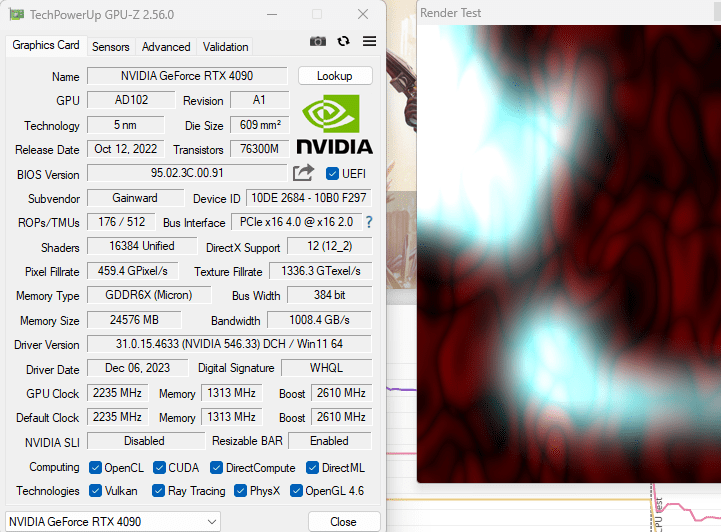This screenshot has width=721, height=532.
Task: Click the ROPs/TMUs value 176 / 512
Action: pos(121,222)
